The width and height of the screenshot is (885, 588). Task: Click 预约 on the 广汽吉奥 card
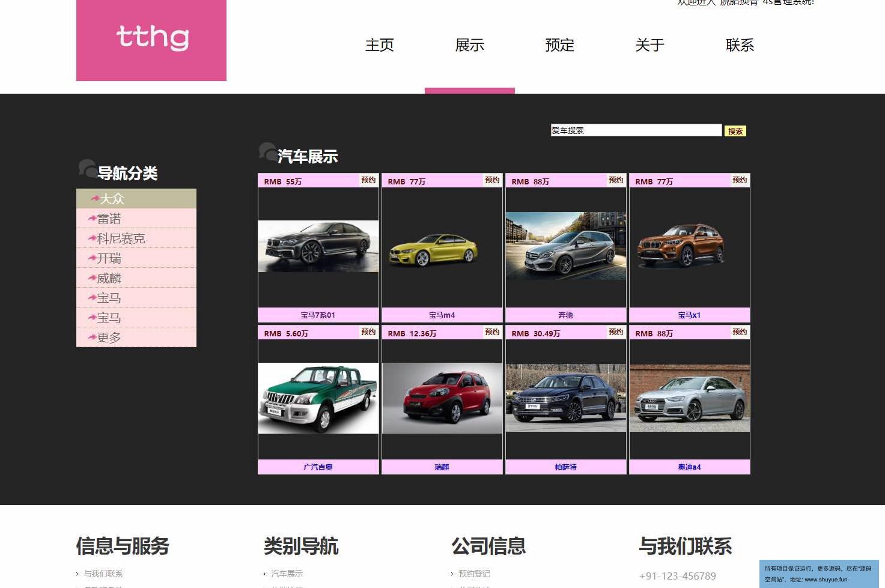(x=368, y=332)
